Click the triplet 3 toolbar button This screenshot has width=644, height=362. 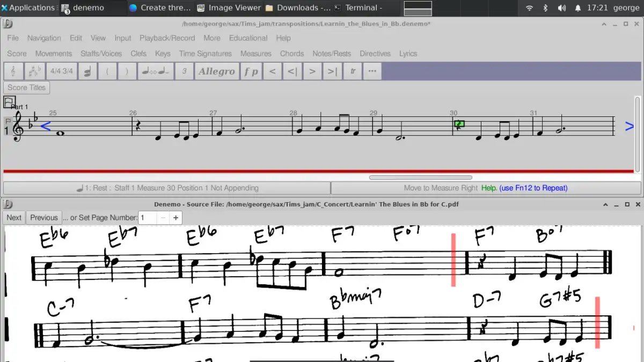(184, 71)
